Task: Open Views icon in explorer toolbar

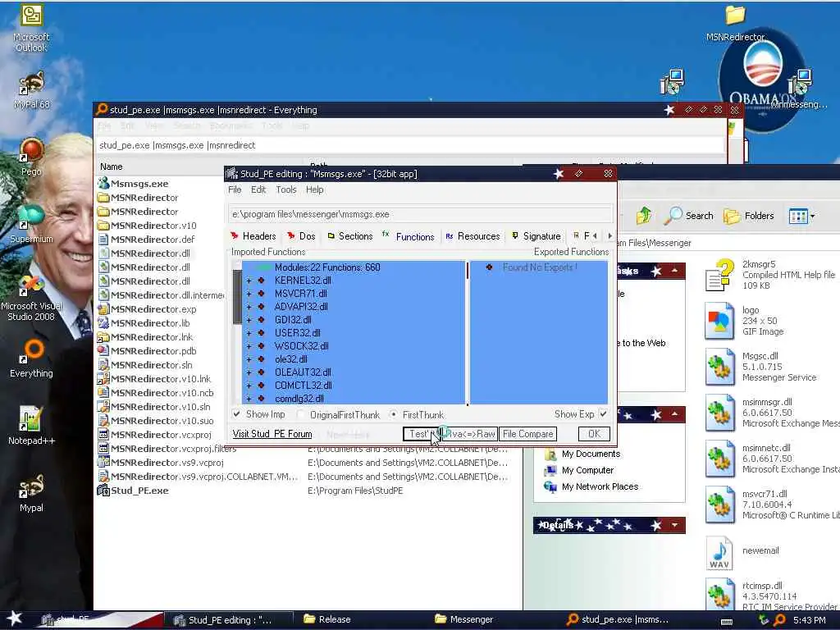Action: [x=801, y=216]
